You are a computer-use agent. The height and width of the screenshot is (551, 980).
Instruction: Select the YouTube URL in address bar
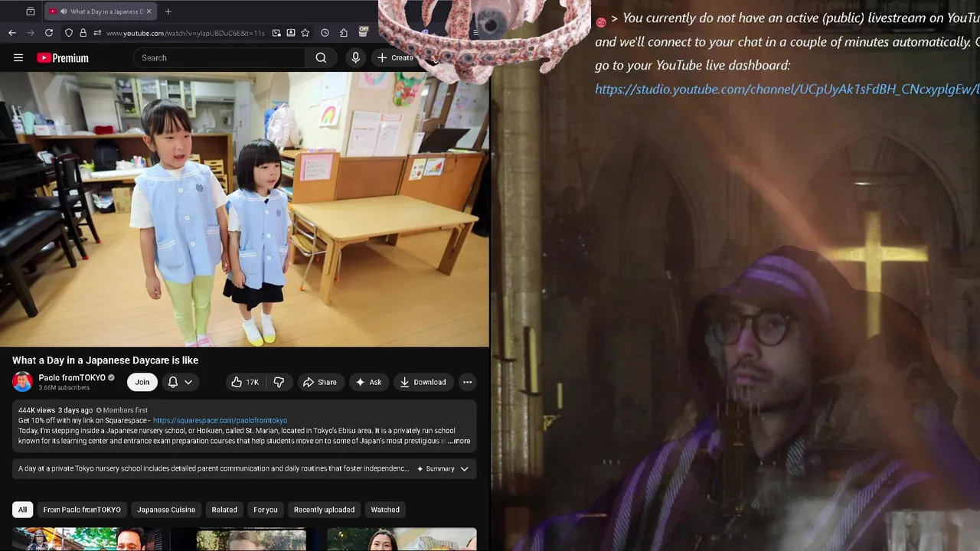coord(185,33)
